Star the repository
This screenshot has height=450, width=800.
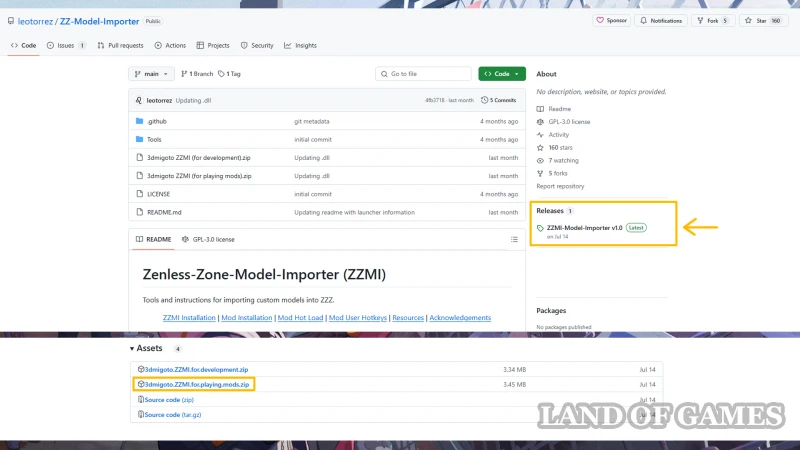763,20
